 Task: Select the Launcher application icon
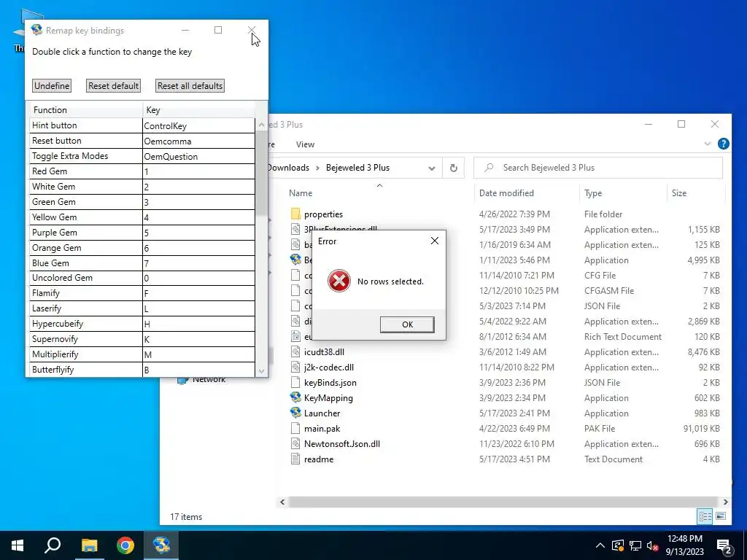[295, 413]
